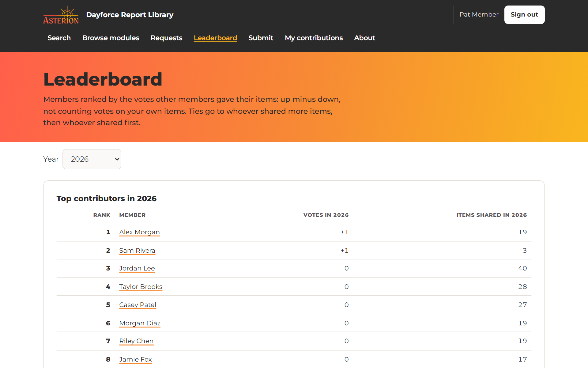Click the Votes in 2026 column header
The height and width of the screenshot is (368, 588).
[x=326, y=215]
